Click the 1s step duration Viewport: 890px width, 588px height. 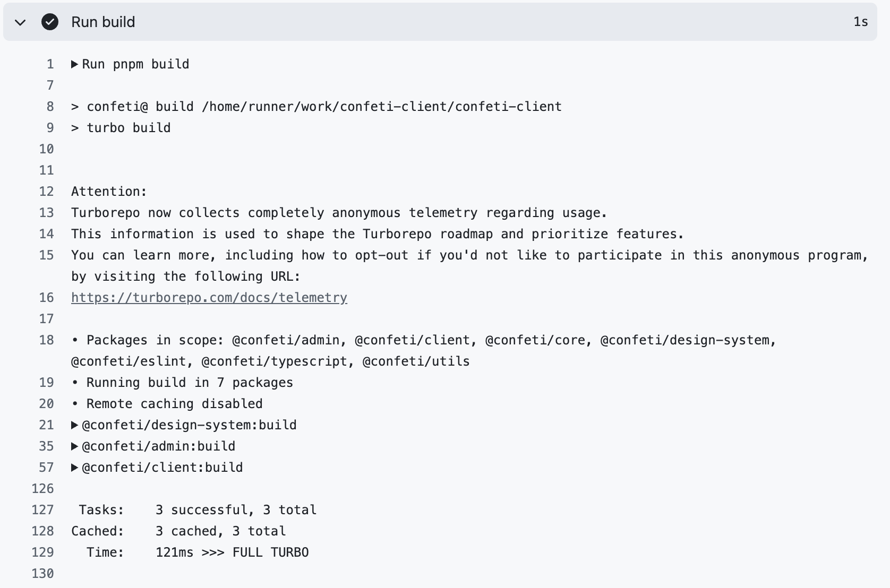(x=860, y=22)
